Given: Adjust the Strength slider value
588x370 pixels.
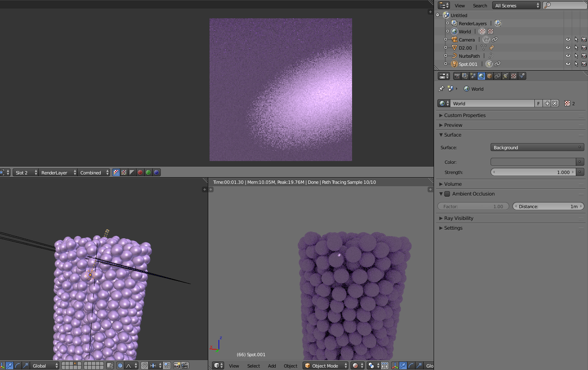Looking at the screenshot, I should click(533, 172).
